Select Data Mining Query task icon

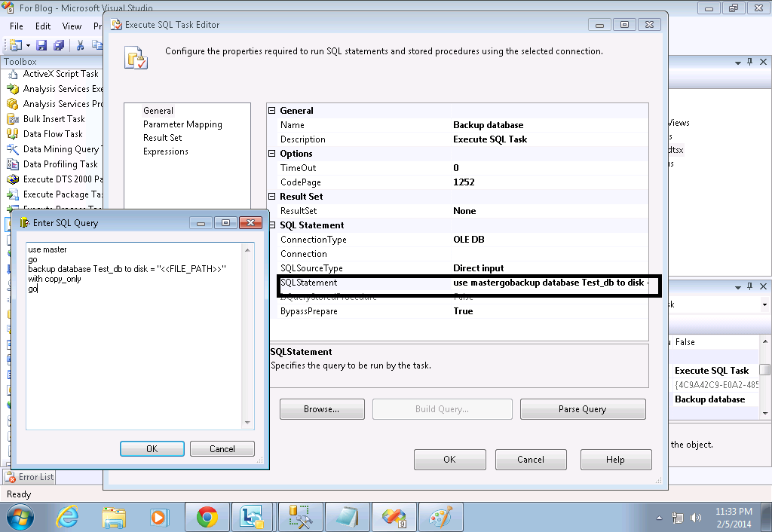pyautogui.click(x=12, y=150)
